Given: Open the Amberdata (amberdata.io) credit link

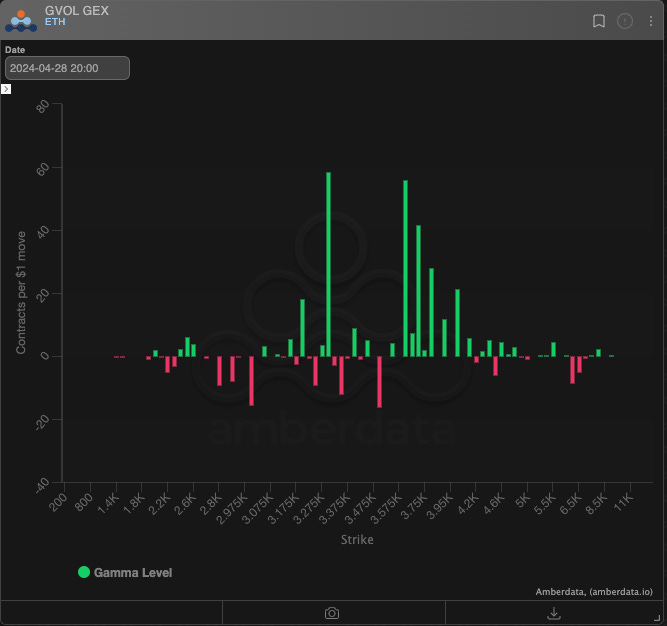Looking at the screenshot, I should click(594, 592).
